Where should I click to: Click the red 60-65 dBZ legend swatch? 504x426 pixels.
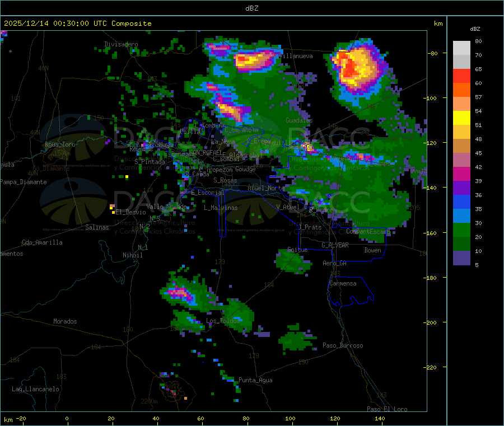click(461, 76)
